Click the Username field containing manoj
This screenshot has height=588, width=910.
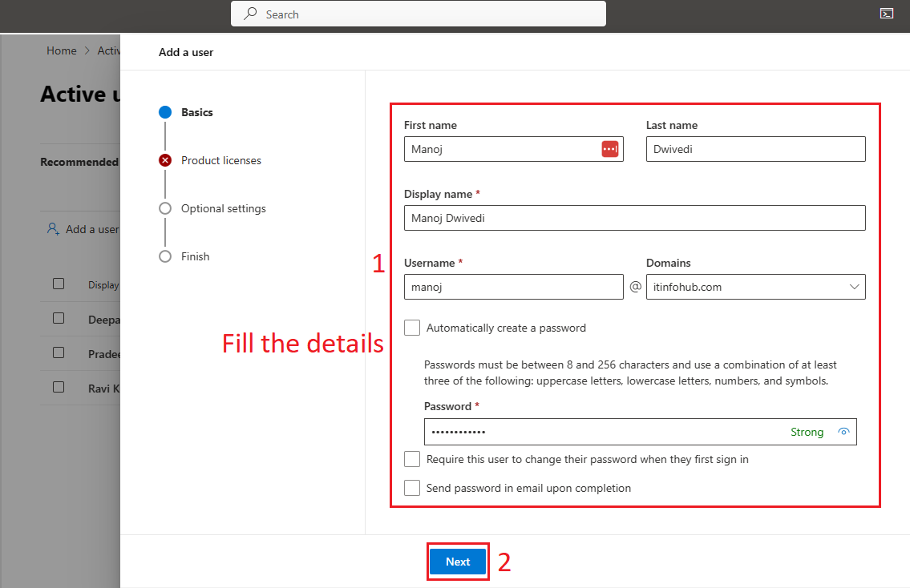(x=514, y=287)
